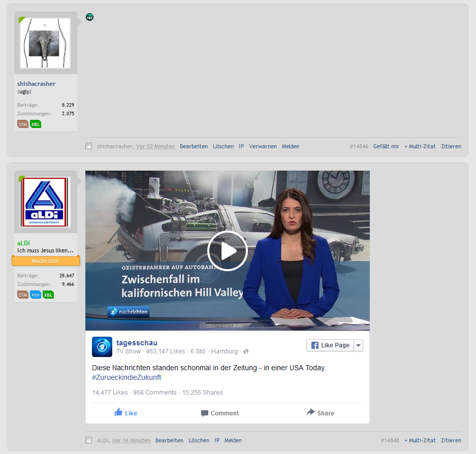Image resolution: width=476 pixels, height=454 pixels.
Task: Click the tagesschau page logo icon
Action: [x=102, y=347]
